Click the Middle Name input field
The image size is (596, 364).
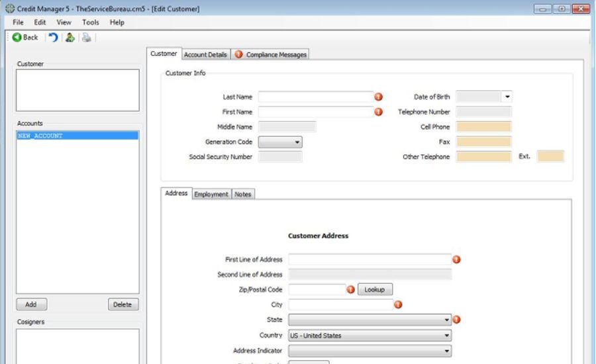[287, 127]
